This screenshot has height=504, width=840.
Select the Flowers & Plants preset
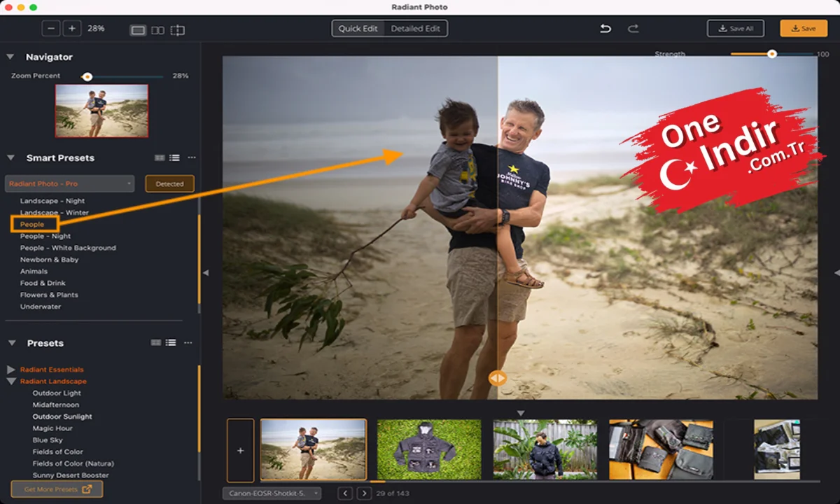tap(49, 295)
